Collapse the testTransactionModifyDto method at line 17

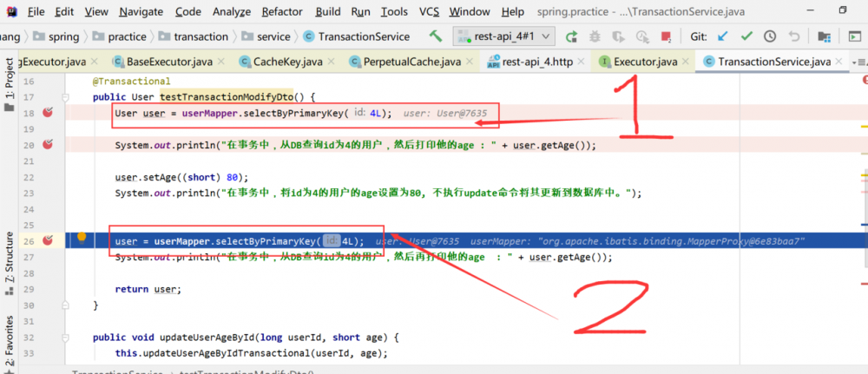pyautogui.click(x=65, y=98)
